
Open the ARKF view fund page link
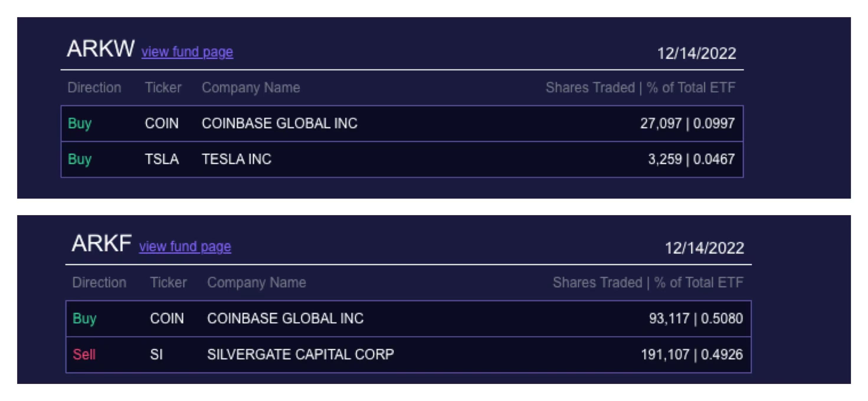(x=185, y=247)
